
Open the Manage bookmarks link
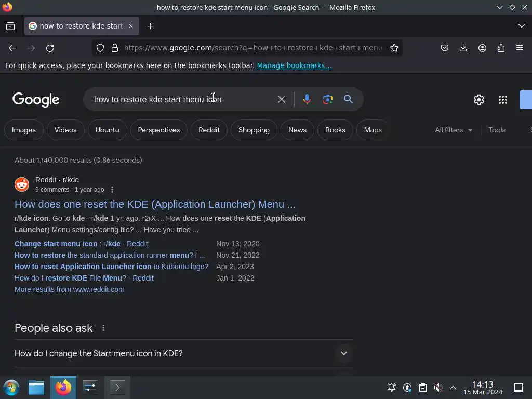pyautogui.click(x=294, y=65)
